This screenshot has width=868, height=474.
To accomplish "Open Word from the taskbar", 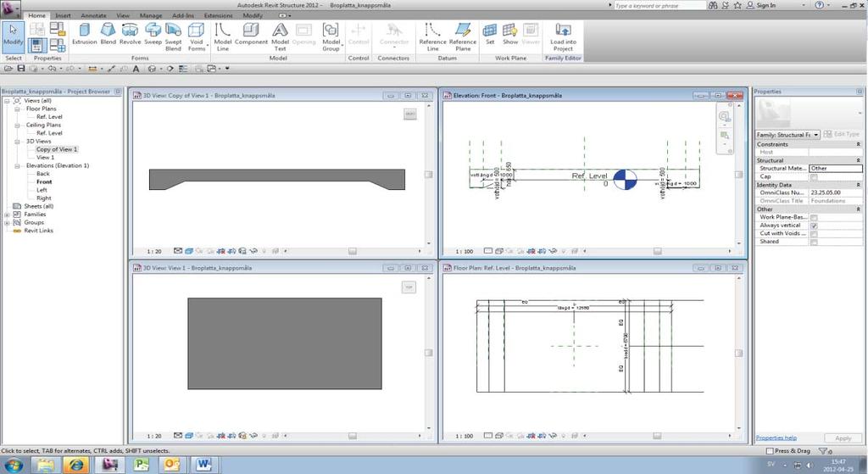I will tap(203, 466).
